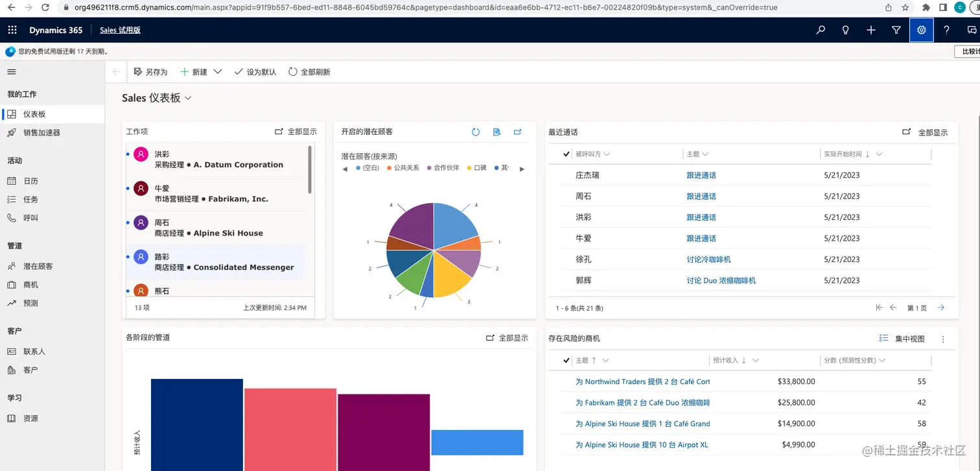
Task: Select all rows checkmark in 存在风险的商机
Action: (x=567, y=360)
